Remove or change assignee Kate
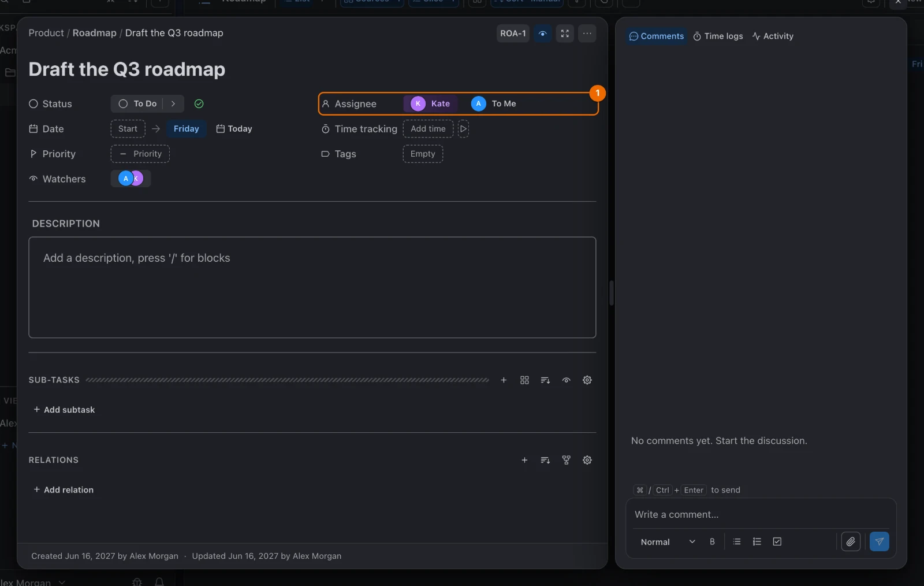924x586 pixels. 430,103
